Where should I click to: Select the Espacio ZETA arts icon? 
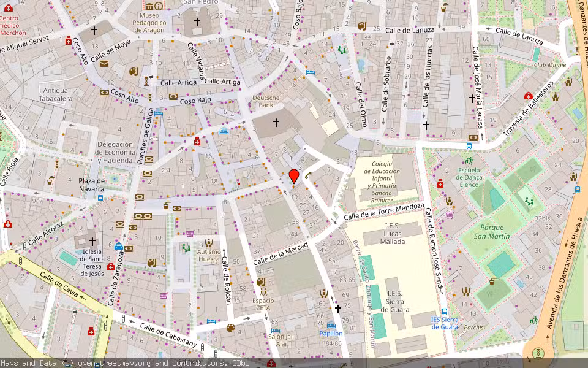(x=263, y=291)
